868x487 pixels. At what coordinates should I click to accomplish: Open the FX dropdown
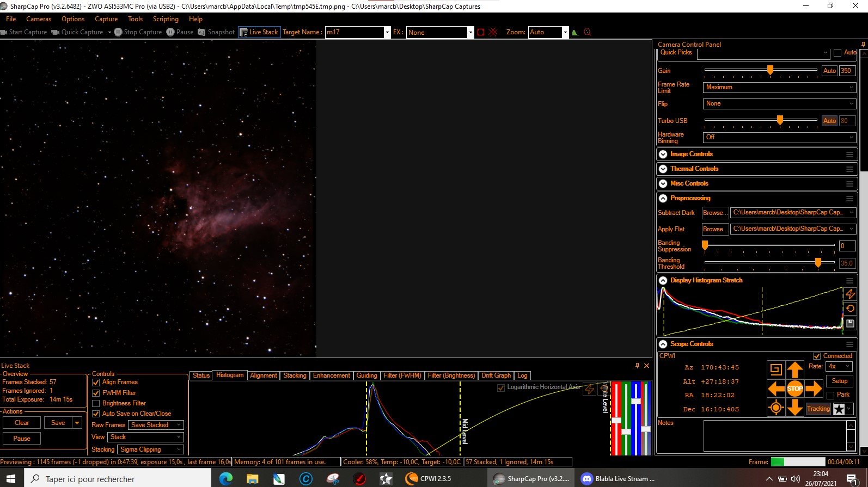click(470, 32)
